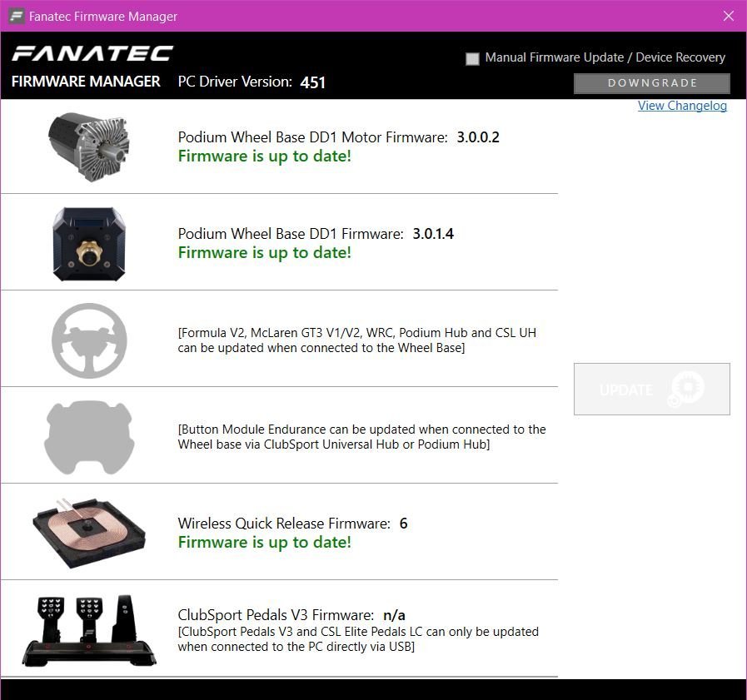Click the chip icon on Update button
Image resolution: width=747 pixels, height=700 pixels.
(688, 389)
